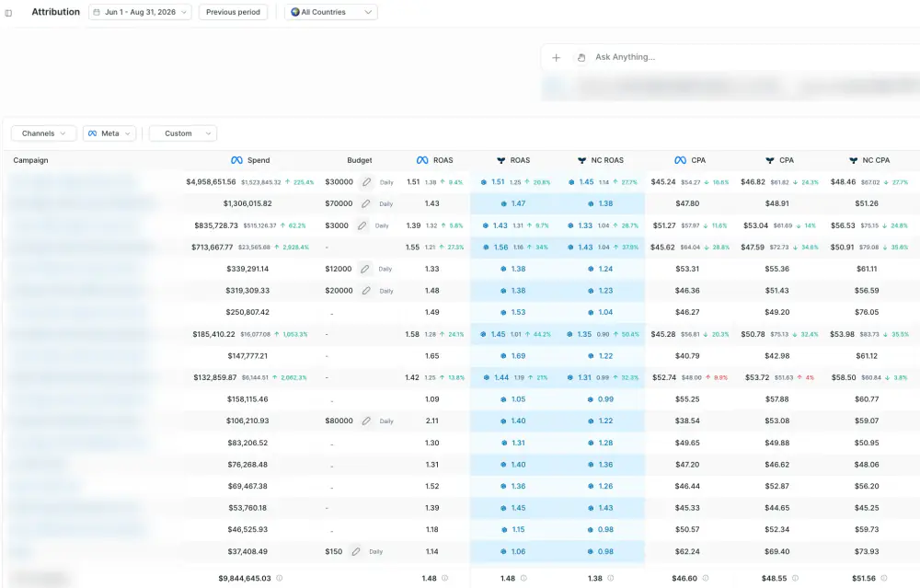Click info icon next to total spend $9,844,645.03
Screen dimensions: 920x588
(x=280, y=578)
